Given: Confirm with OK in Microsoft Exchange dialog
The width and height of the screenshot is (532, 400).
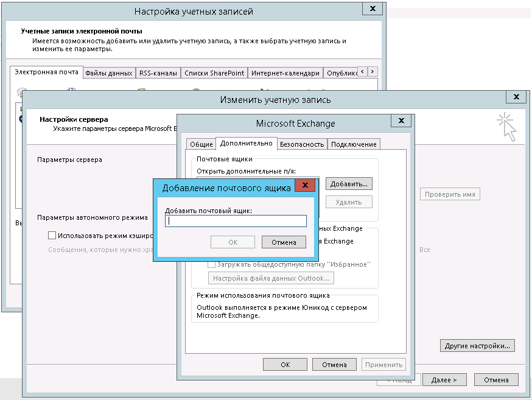Looking at the screenshot, I should pyautogui.click(x=285, y=364).
